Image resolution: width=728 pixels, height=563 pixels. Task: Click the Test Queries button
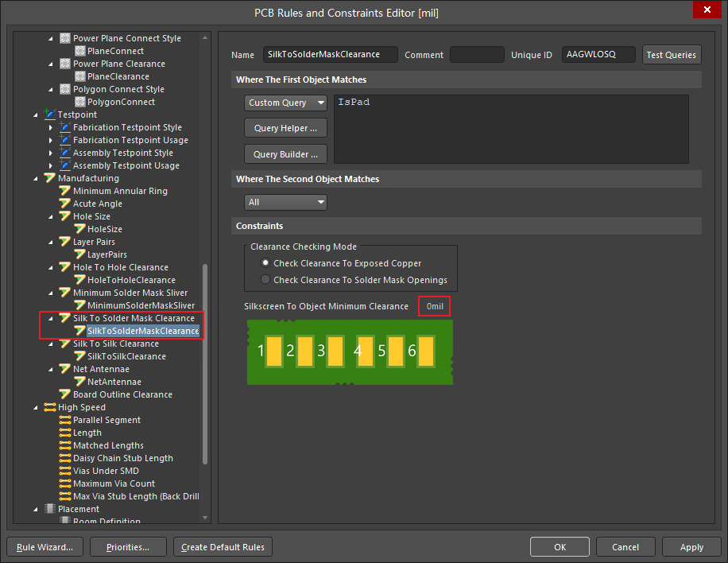point(672,55)
